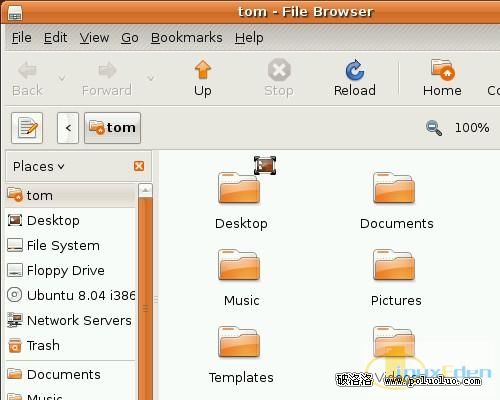Viewport: 500px width, 400px height.
Task: Click the desktop emblem on Desktop folder
Action: 265,165
